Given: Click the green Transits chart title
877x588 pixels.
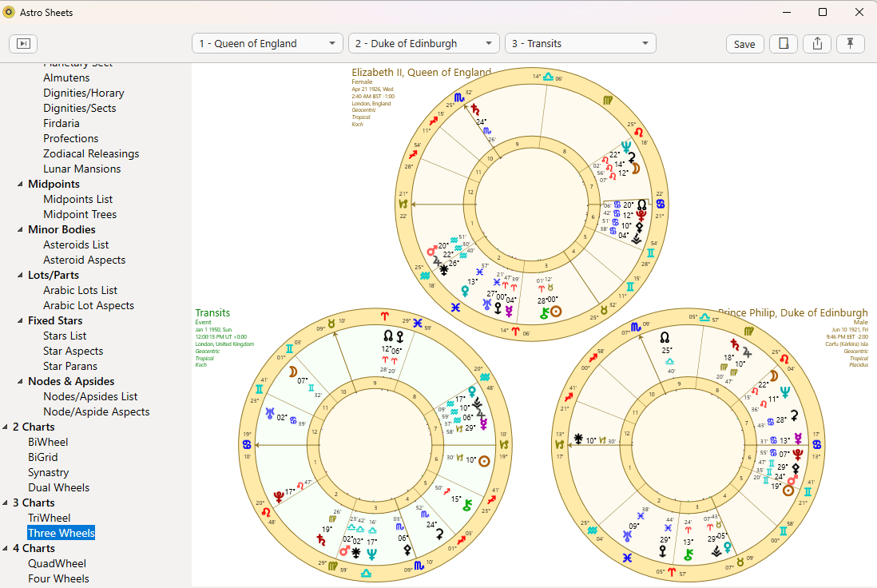Looking at the screenshot, I should 212,312.
